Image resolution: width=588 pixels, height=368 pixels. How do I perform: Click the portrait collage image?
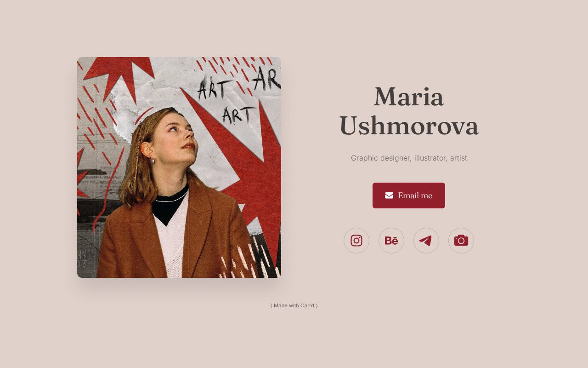click(179, 167)
